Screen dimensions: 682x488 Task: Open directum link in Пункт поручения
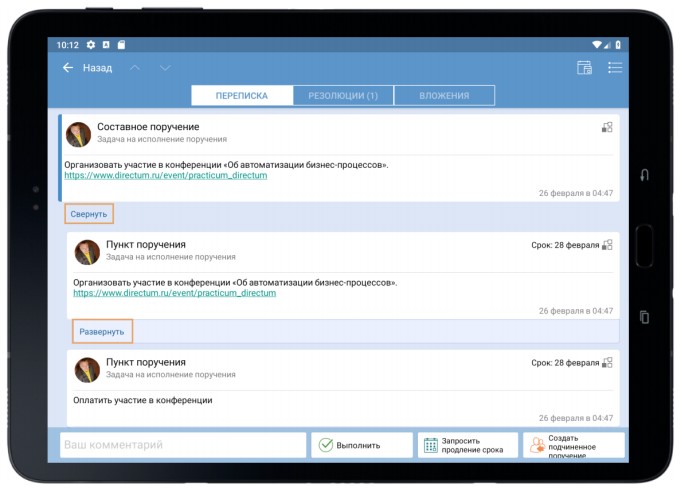[174, 293]
